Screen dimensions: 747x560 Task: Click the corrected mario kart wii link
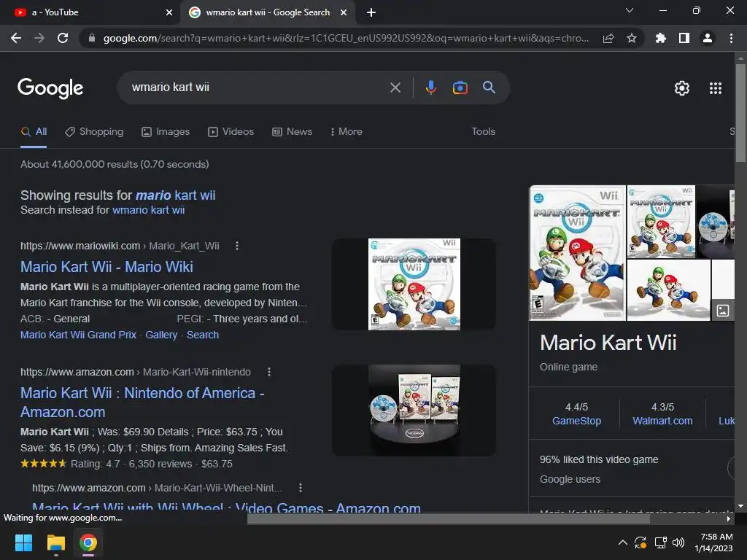(x=175, y=195)
